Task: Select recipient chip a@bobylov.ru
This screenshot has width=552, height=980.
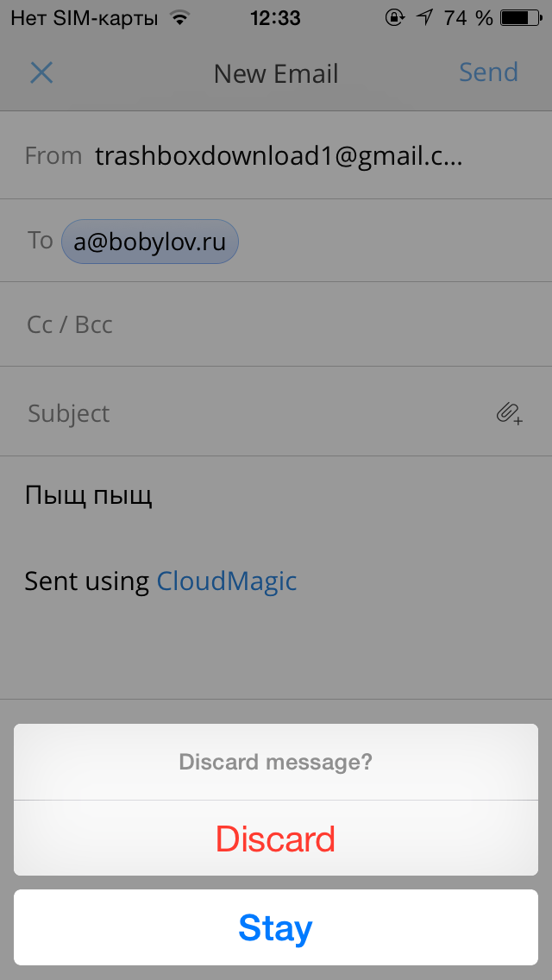Action: (x=150, y=242)
